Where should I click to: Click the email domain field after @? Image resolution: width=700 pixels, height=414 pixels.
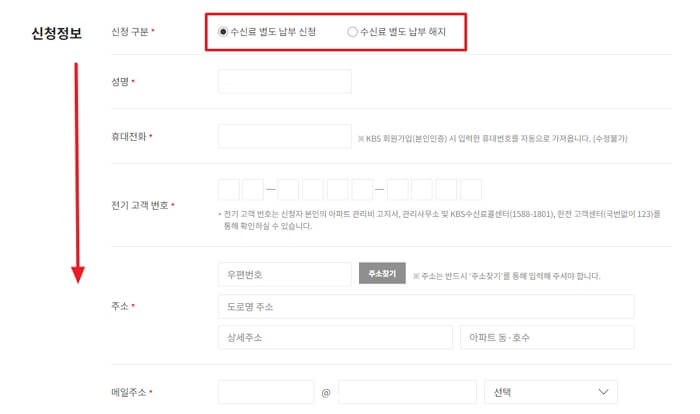(x=408, y=392)
